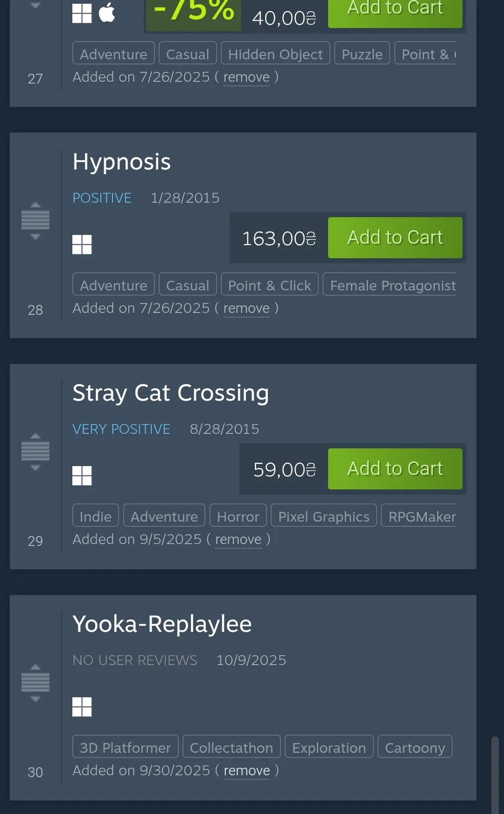Image resolution: width=504 pixels, height=814 pixels.
Task: Click the Pixel Graphics tag
Action: 324,517
